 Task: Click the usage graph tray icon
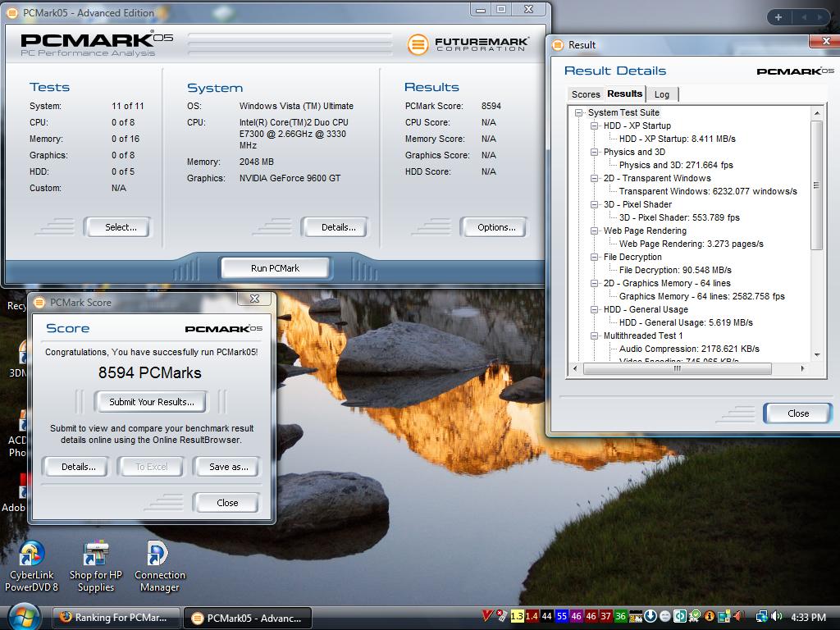pyautogui.click(x=636, y=616)
